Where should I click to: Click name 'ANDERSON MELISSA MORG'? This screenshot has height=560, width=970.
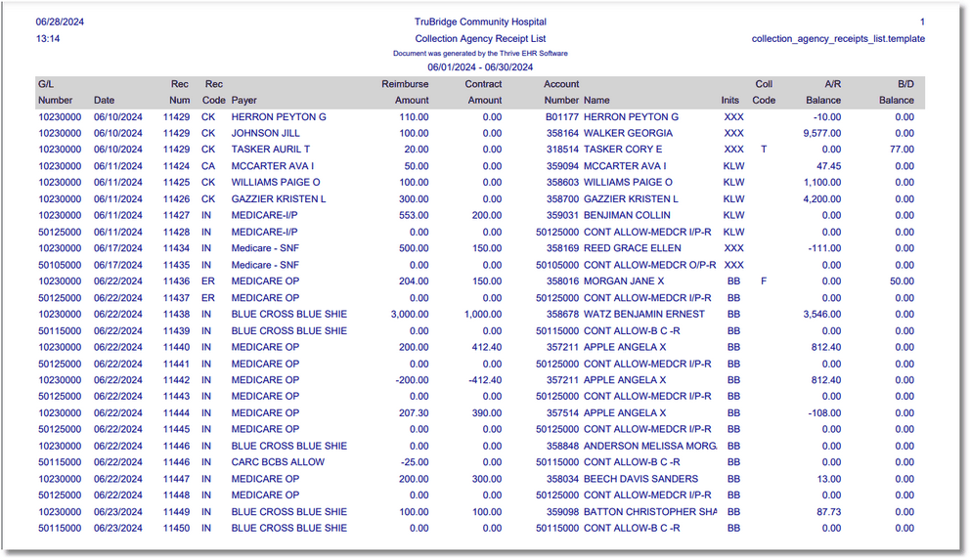[x=650, y=446]
